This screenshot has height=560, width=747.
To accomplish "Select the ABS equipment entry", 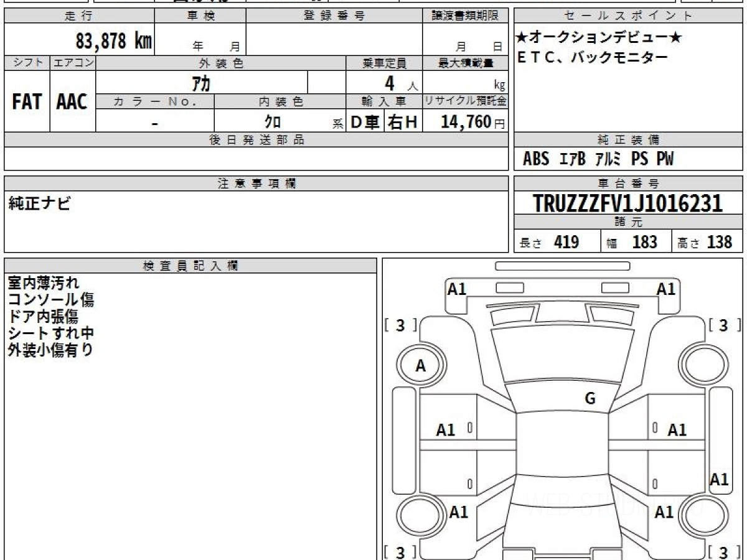I will click(536, 159).
